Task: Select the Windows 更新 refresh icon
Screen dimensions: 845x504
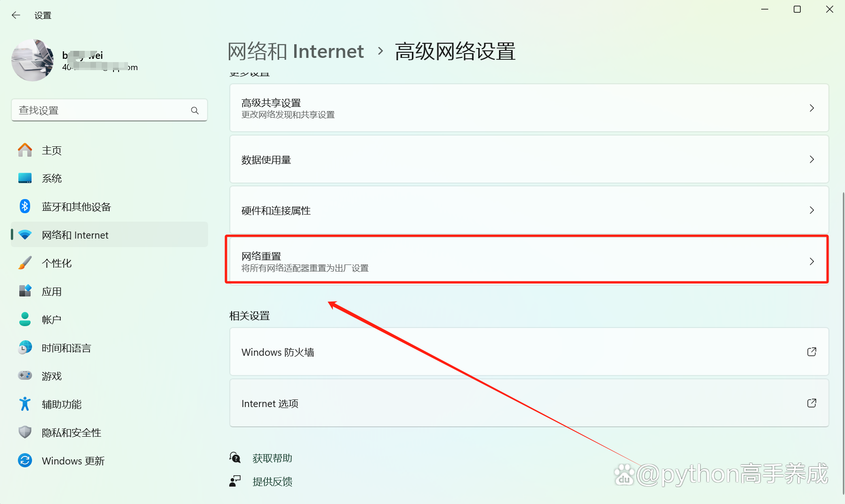Action: point(25,460)
